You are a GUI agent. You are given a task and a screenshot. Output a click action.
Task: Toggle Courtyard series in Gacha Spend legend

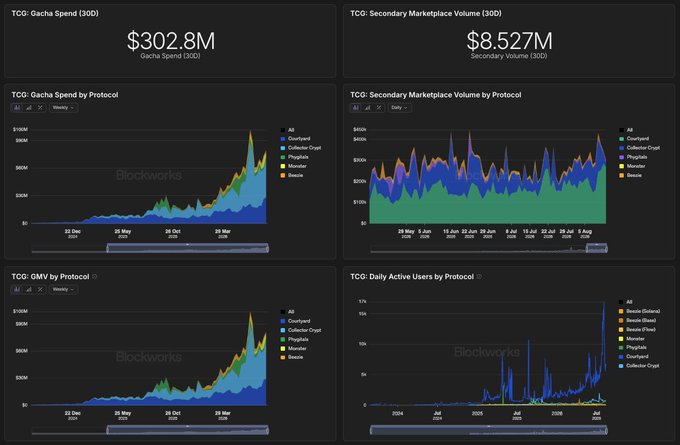(x=295, y=139)
